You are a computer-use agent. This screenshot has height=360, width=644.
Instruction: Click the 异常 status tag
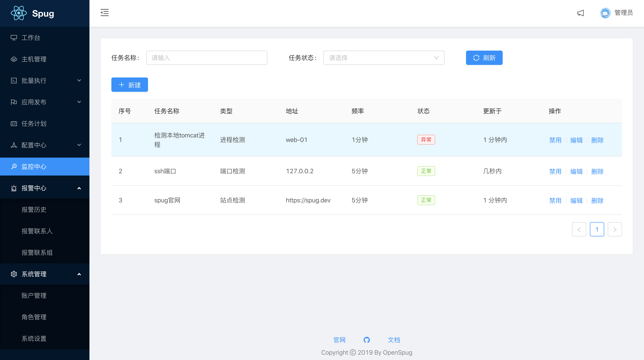[426, 140]
